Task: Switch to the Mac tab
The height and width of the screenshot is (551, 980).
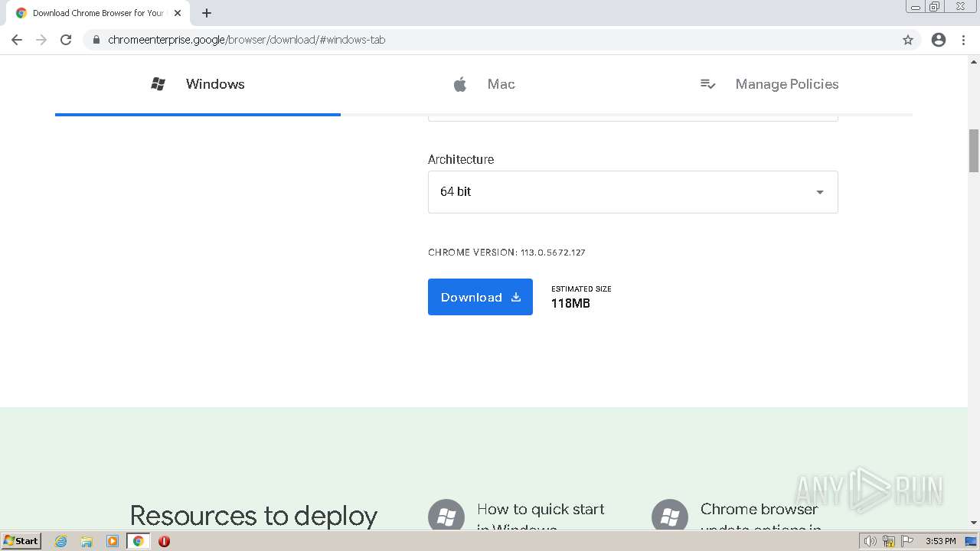Action: (484, 84)
